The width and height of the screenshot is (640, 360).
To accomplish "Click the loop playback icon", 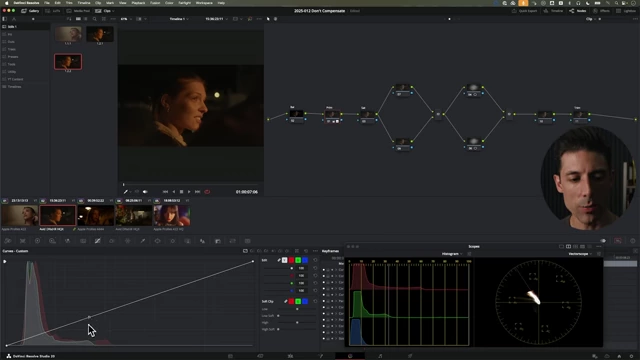I will tap(207, 192).
